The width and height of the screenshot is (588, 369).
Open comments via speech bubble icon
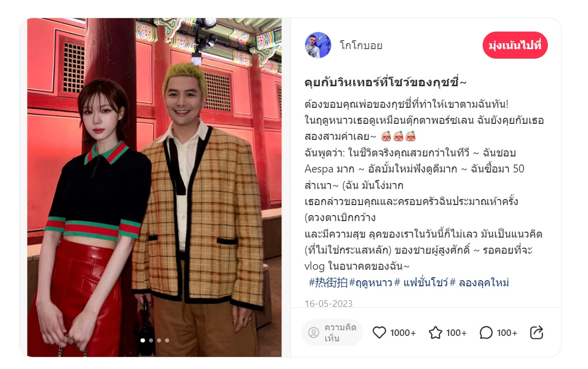tap(486, 332)
